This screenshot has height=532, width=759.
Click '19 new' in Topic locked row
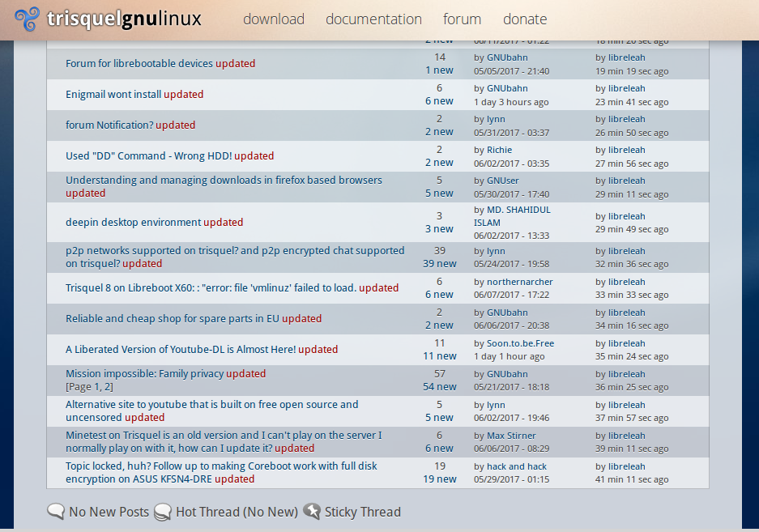click(440, 479)
